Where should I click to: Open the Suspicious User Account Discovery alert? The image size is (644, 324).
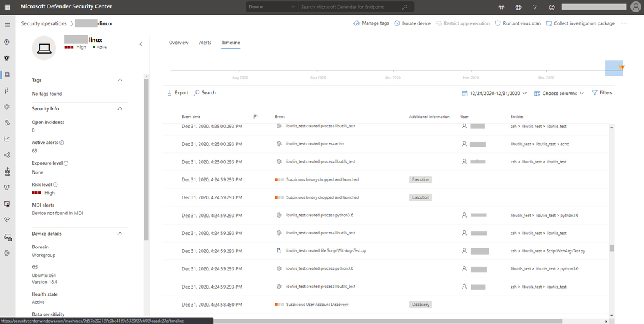(x=317, y=305)
